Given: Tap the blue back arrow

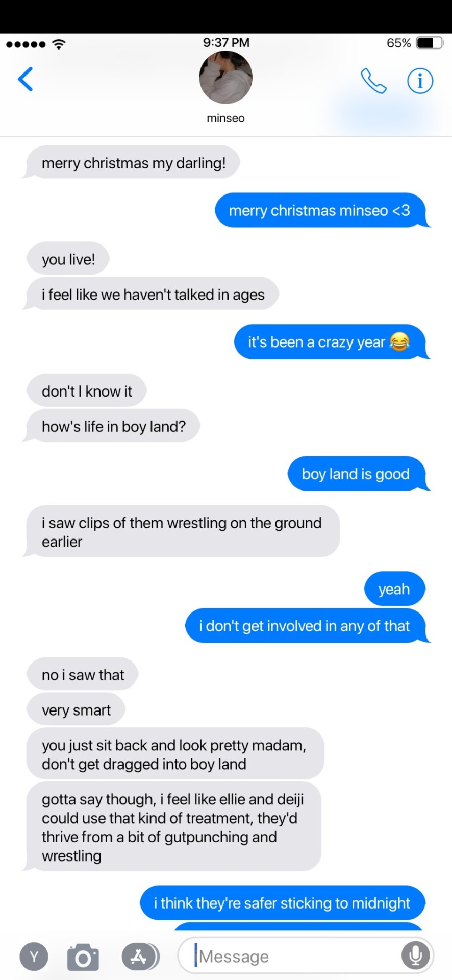Looking at the screenshot, I should coord(26,79).
